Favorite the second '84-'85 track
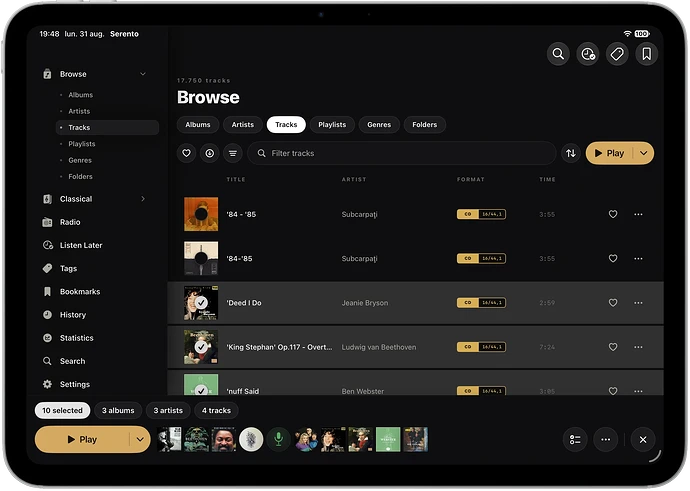This screenshot has height=491, width=690. tap(613, 258)
